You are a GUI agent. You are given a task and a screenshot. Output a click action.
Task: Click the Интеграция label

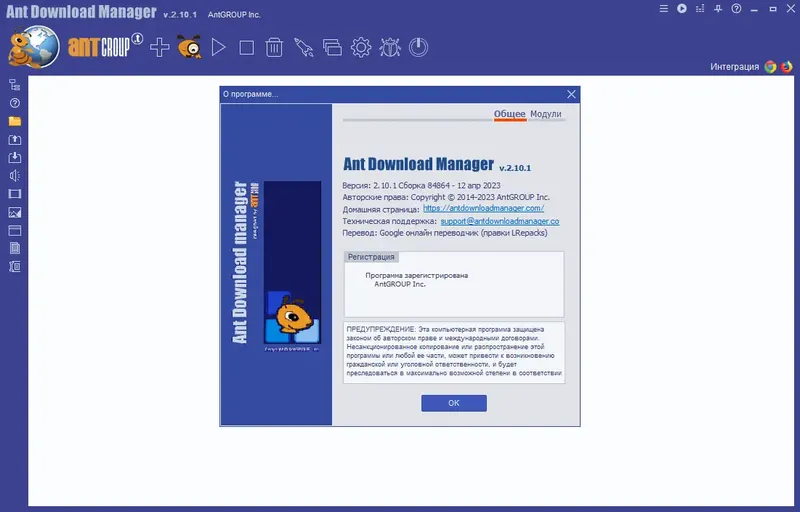[735, 67]
